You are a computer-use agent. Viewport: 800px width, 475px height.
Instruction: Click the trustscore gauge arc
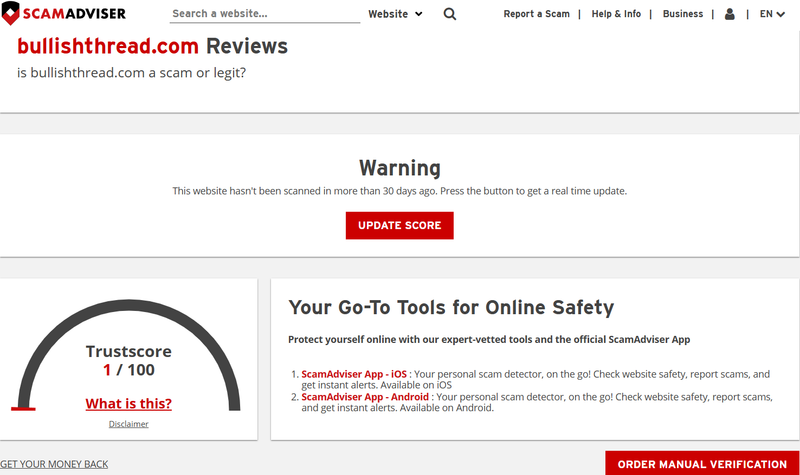coord(129,306)
